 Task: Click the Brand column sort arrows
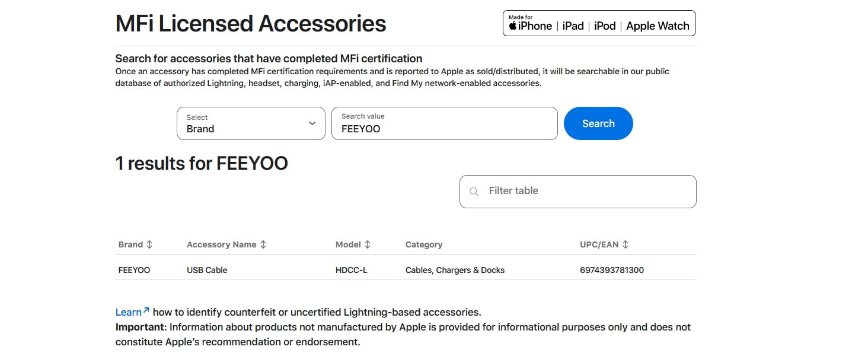[x=149, y=244]
